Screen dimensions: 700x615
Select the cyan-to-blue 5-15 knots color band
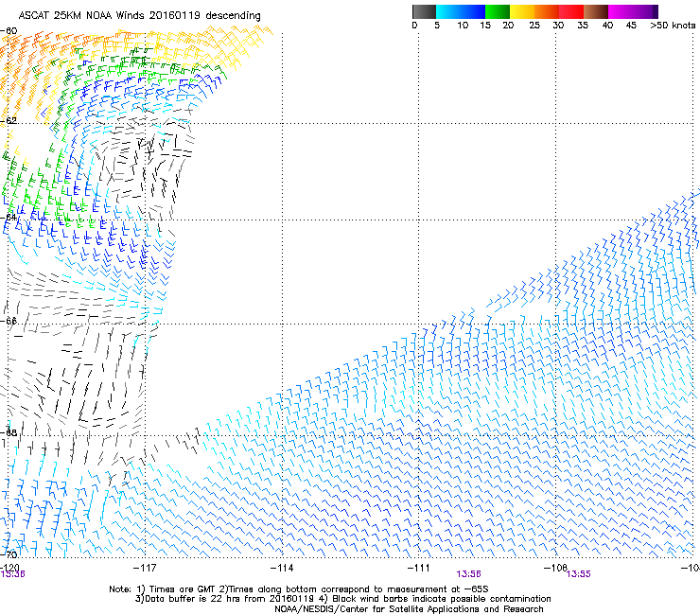[x=461, y=11]
